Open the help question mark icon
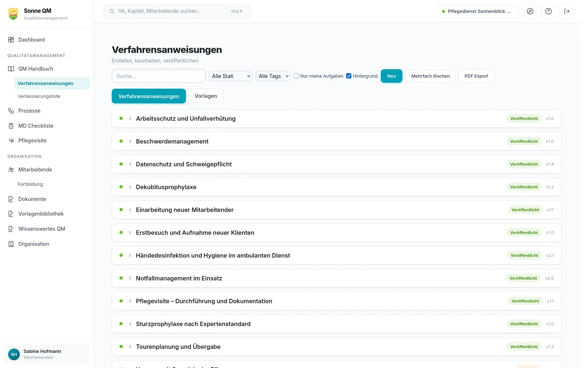Viewport: 588px width, 368px height. coord(548,11)
